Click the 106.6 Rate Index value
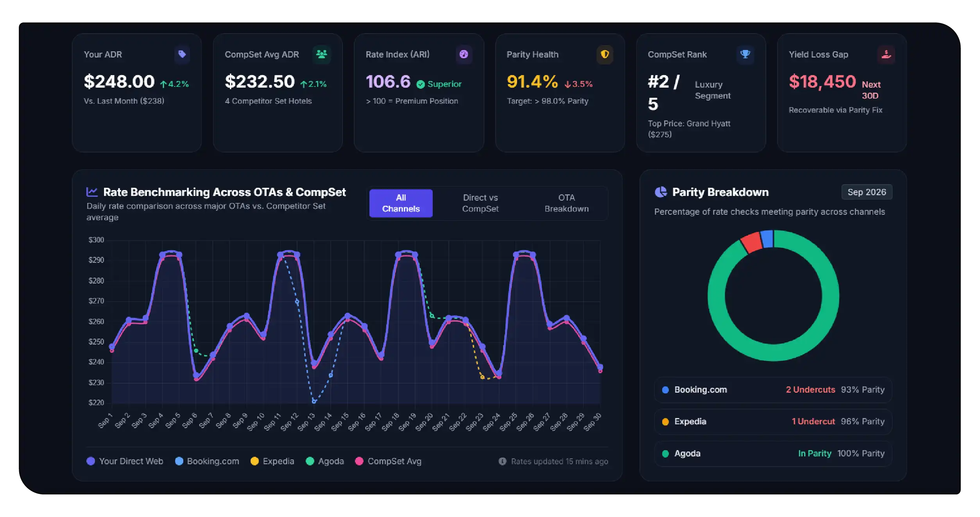Viewport: 980px width, 517px height. (x=388, y=82)
